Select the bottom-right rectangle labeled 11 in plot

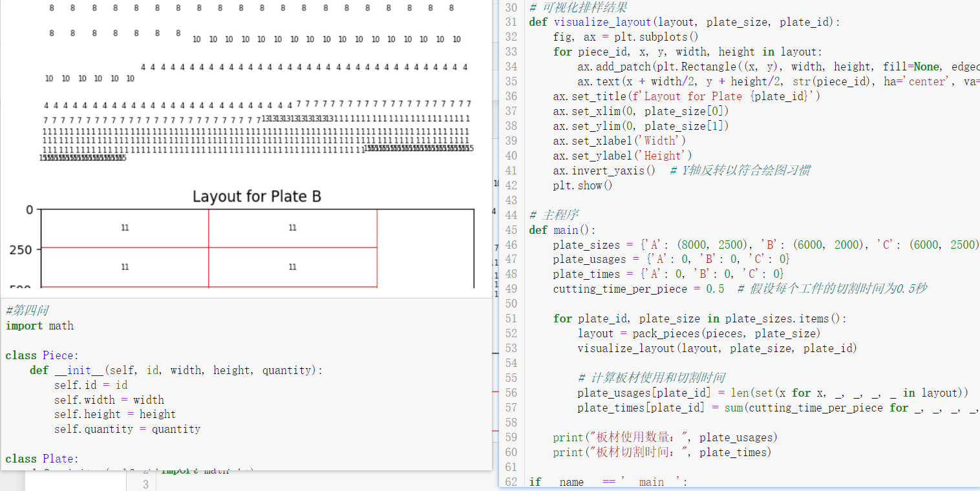292,267
